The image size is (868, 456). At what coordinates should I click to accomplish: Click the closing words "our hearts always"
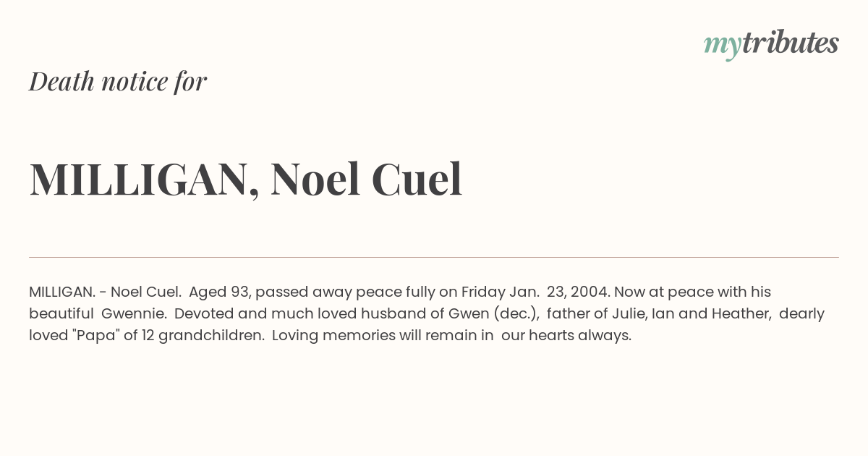[564, 336]
